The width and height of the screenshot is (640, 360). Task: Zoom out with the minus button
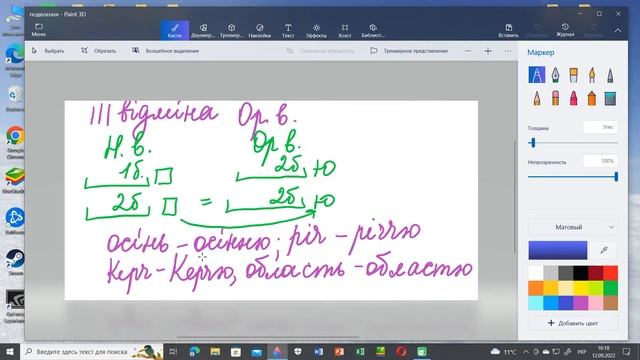point(468,51)
